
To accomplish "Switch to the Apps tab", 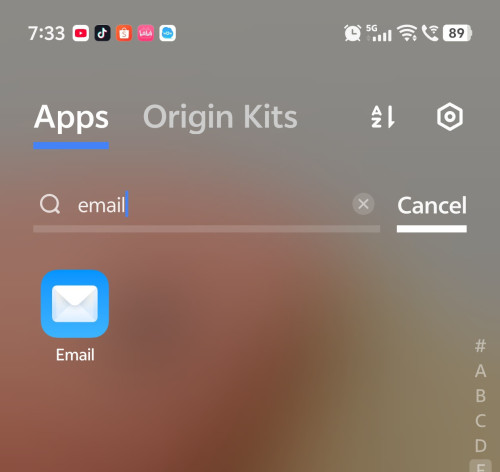I will point(71,117).
